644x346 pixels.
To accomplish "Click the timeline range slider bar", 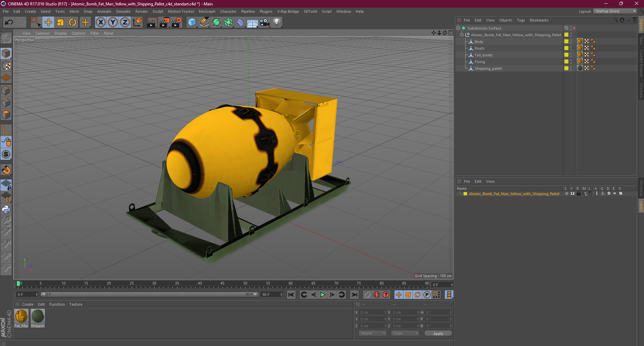I will click(x=149, y=295).
